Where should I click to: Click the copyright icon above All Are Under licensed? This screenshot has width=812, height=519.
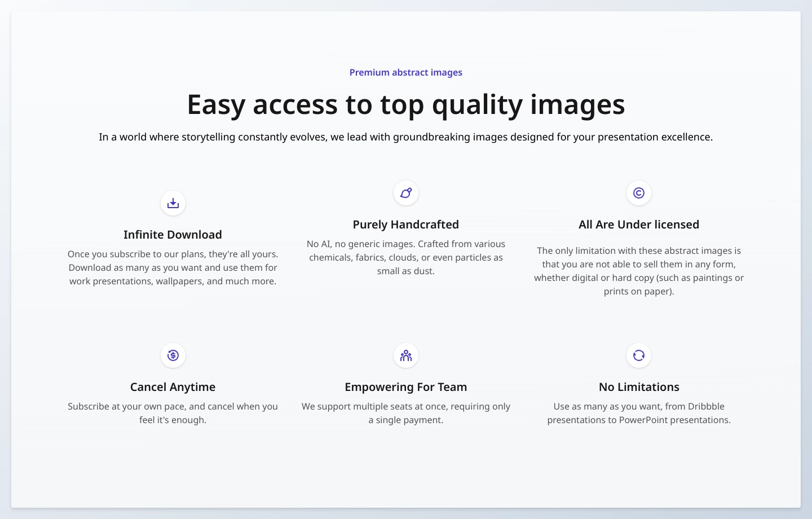click(639, 193)
